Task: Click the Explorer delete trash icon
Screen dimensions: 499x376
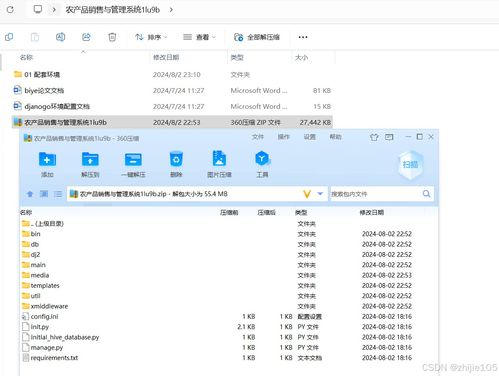Action: tap(112, 37)
